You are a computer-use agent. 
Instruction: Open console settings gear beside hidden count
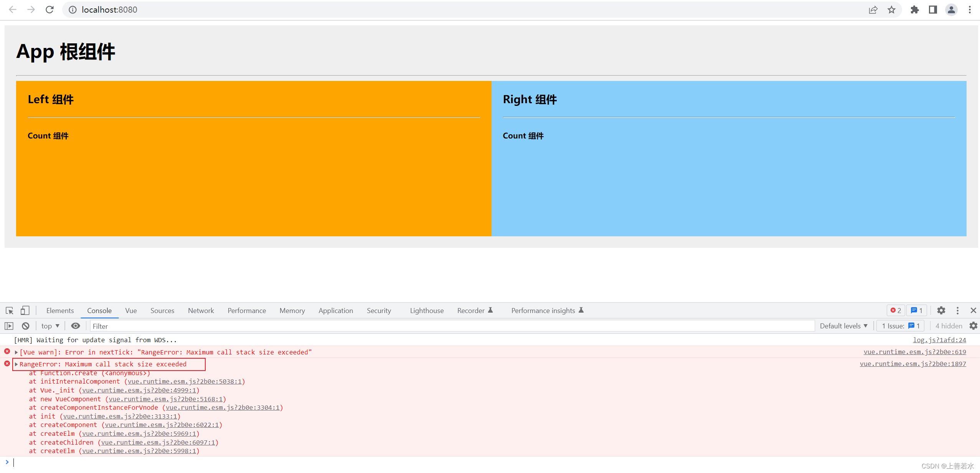pyautogui.click(x=973, y=326)
